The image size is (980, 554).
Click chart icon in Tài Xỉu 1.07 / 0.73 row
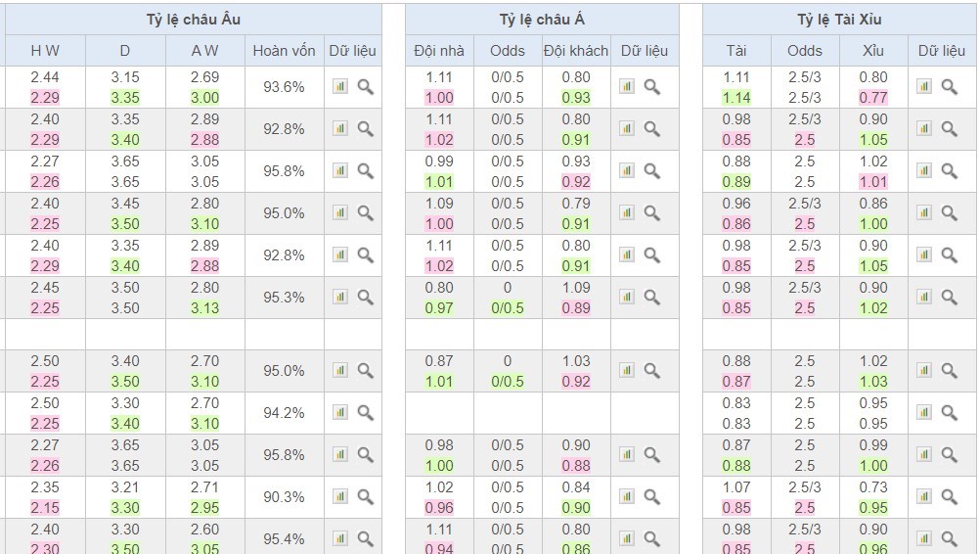tap(924, 496)
